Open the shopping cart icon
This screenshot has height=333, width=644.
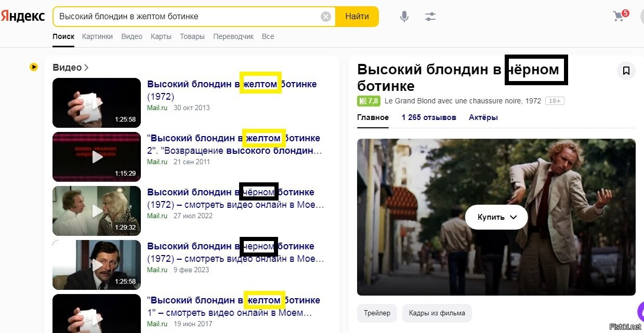(619, 16)
